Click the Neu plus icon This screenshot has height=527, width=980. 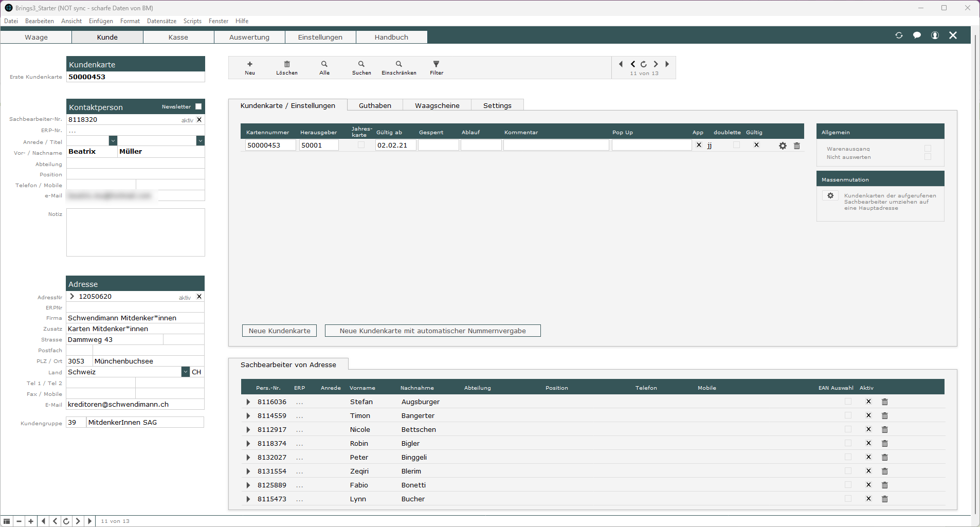point(250,64)
